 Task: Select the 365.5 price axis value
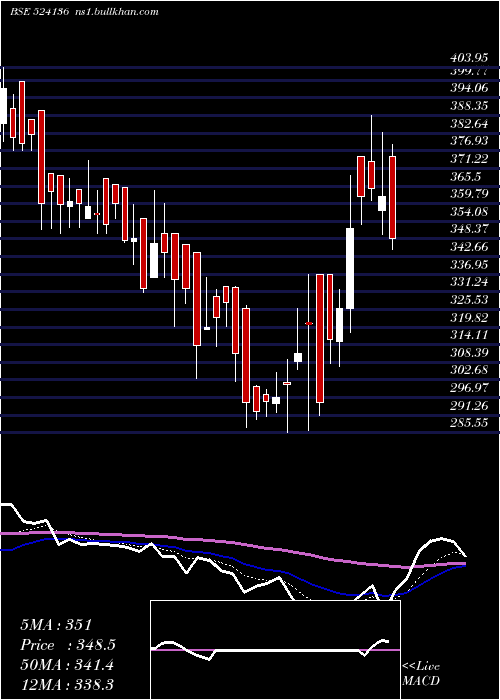point(466,177)
